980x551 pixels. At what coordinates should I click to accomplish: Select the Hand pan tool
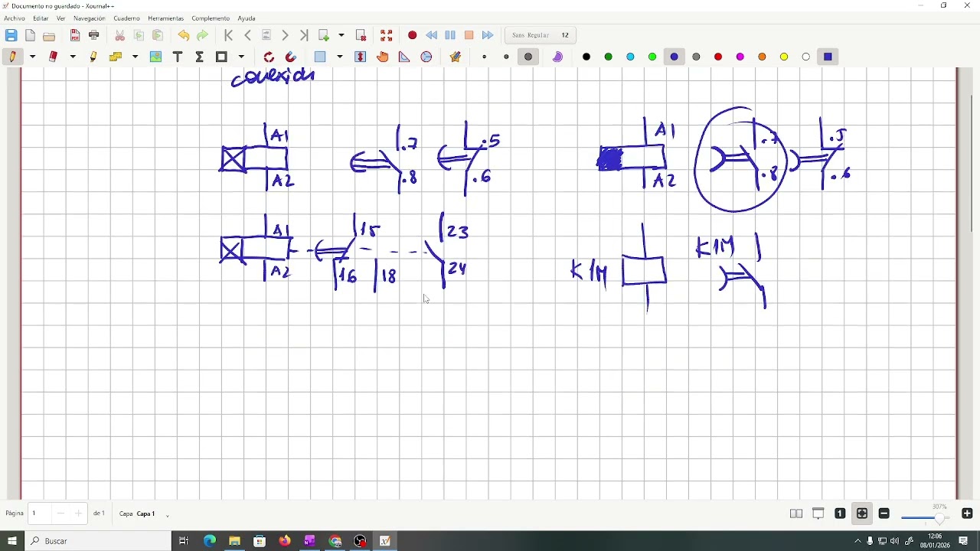coord(384,57)
